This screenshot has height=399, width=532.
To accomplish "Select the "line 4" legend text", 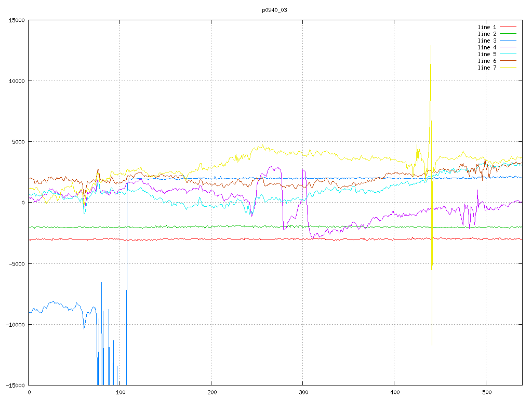I will click(x=487, y=47).
